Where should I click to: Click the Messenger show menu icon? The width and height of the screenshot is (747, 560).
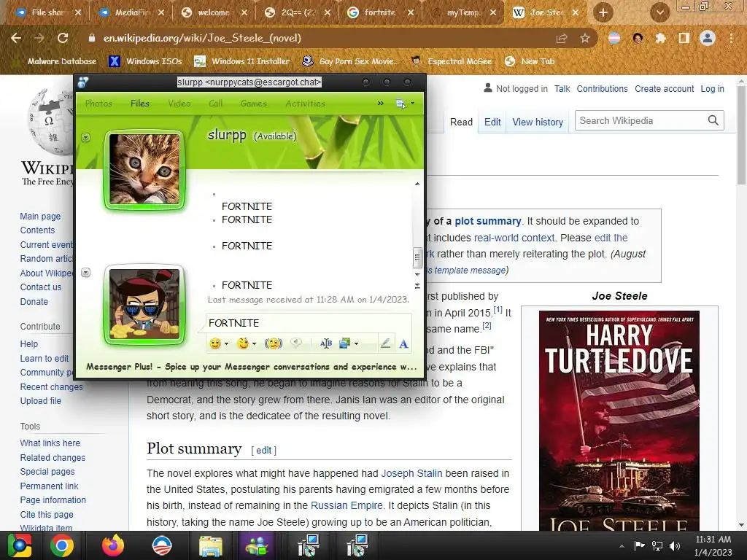point(400,104)
